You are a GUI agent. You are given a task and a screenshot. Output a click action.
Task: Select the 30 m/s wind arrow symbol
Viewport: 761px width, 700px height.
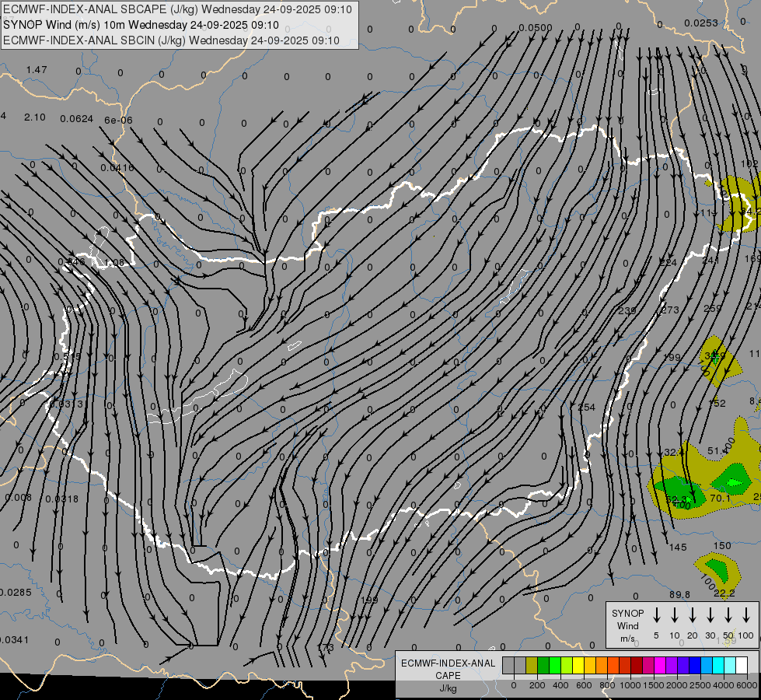coord(710,615)
